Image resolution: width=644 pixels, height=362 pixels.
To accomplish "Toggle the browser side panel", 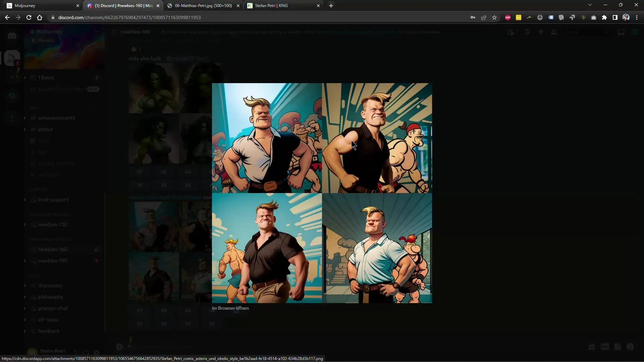I will (615, 17).
